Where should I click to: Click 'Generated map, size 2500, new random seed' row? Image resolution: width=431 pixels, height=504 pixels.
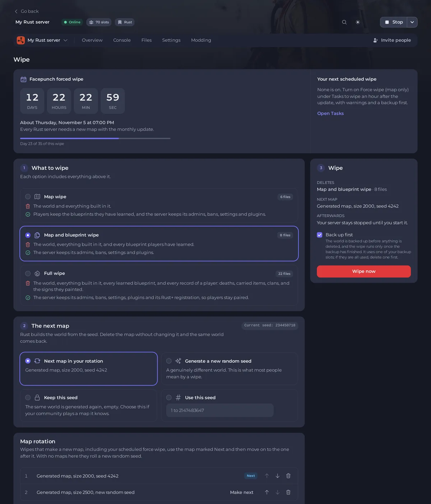(159, 492)
